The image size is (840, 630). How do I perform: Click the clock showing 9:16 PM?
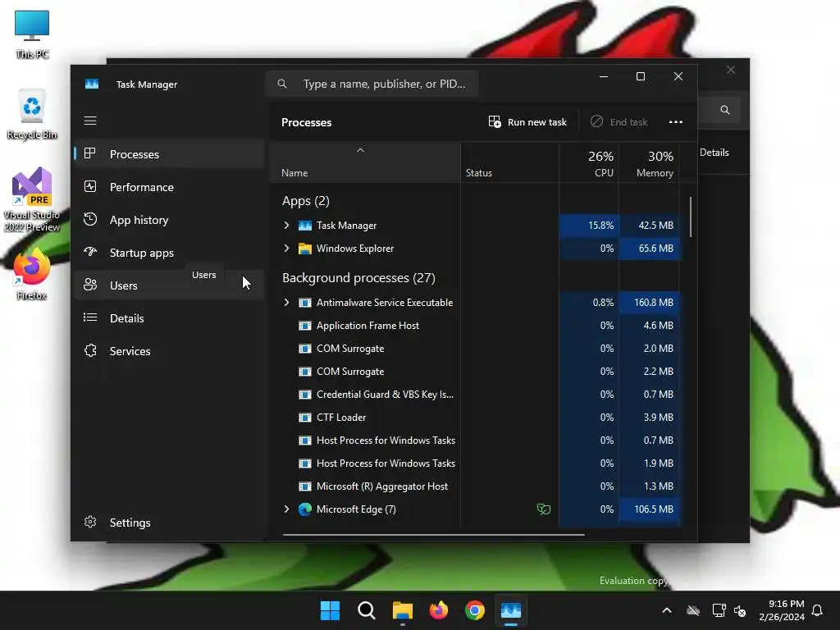point(782,610)
